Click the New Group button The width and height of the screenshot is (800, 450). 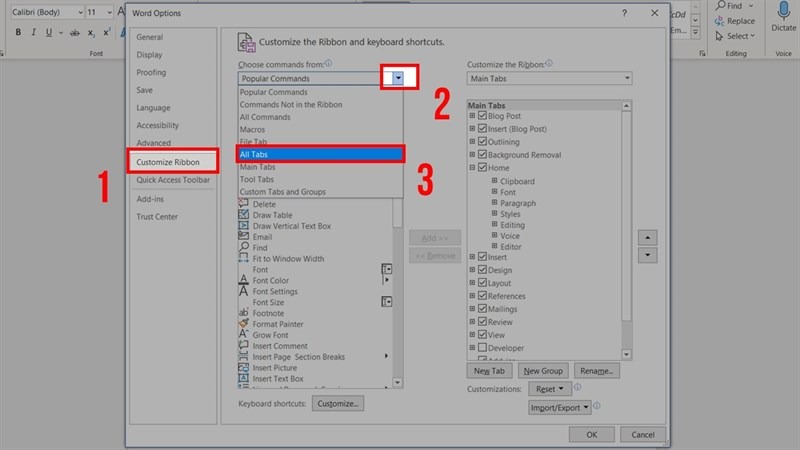pos(544,370)
